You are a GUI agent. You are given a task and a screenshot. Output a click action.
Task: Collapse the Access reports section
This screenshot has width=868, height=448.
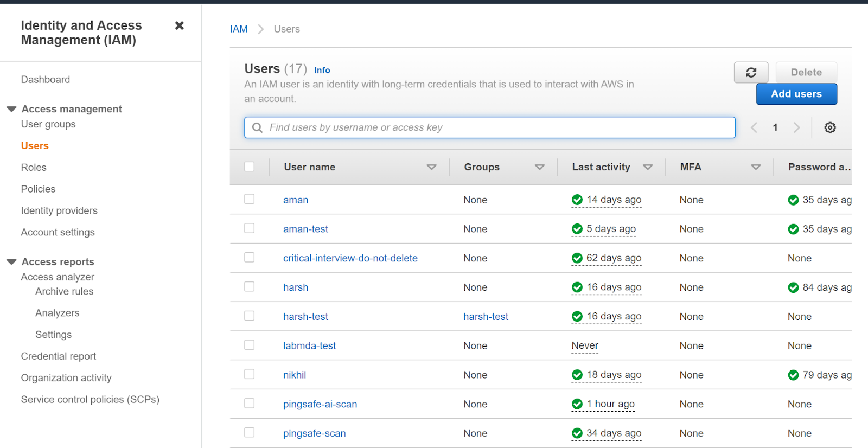pyautogui.click(x=11, y=262)
